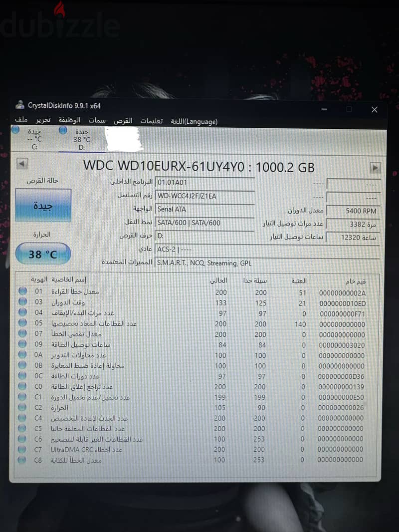Click the الحالي (Current) column header
The width and height of the screenshot is (399, 532).
(218, 280)
